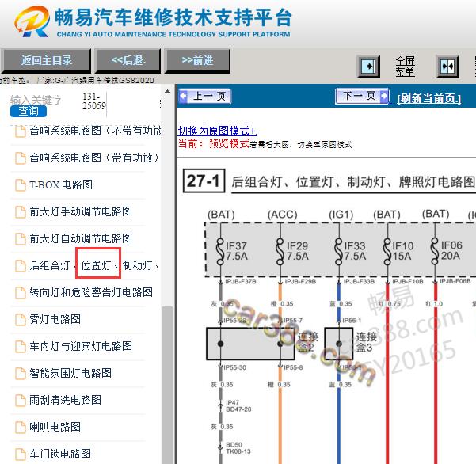Click the TK08-13 connector label
Viewport: 476px width, 464px height.
coord(238,451)
